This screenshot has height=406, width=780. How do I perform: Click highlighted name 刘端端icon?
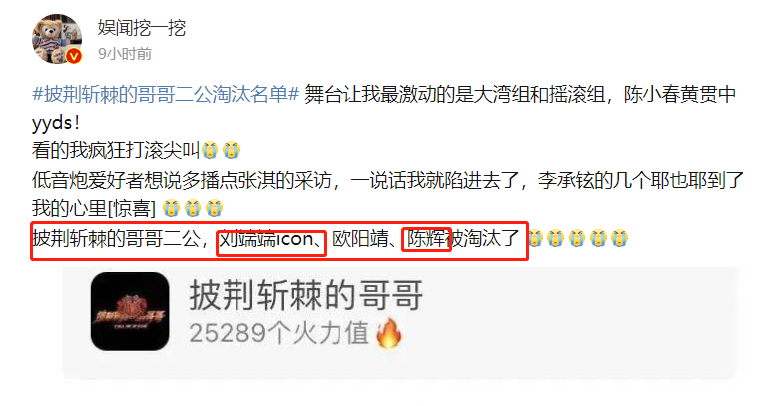tap(267, 239)
